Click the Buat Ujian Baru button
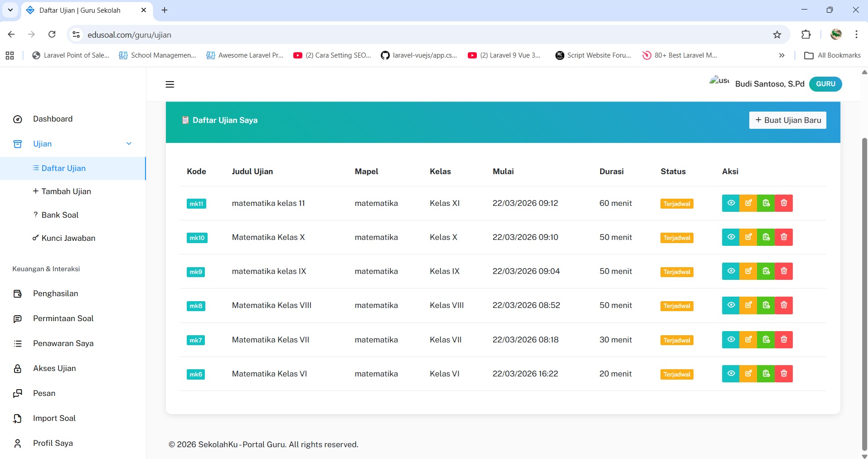 click(x=788, y=120)
